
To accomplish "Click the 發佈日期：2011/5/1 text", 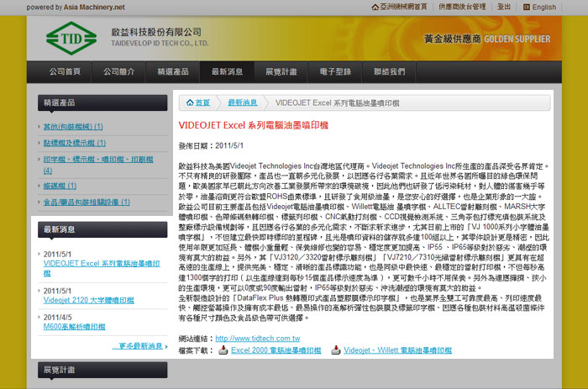I will coord(211,145).
